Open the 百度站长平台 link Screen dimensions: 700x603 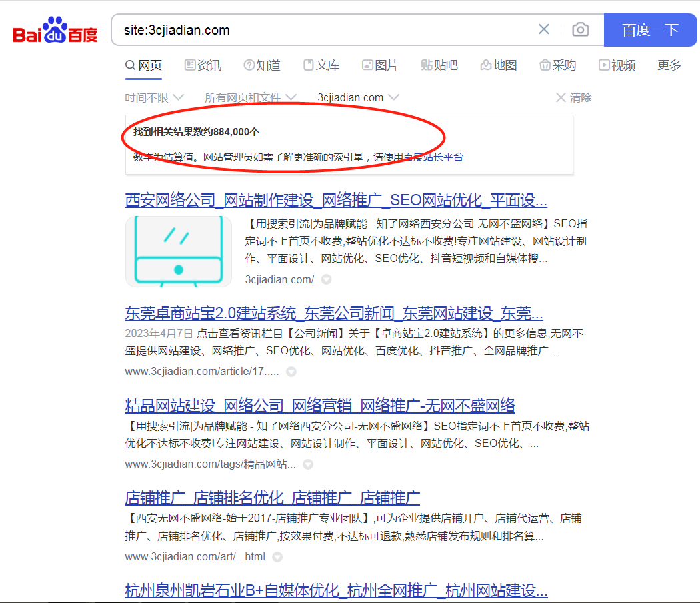click(433, 157)
